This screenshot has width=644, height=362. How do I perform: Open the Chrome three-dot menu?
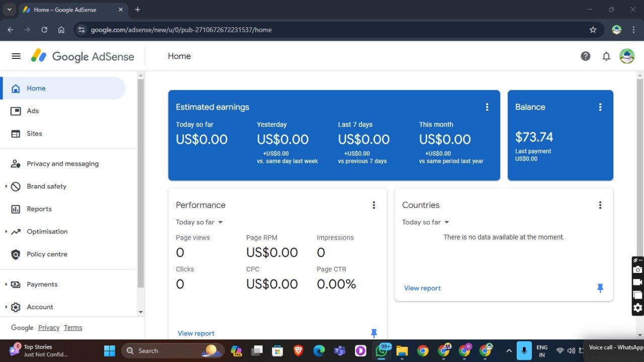[x=633, y=30]
